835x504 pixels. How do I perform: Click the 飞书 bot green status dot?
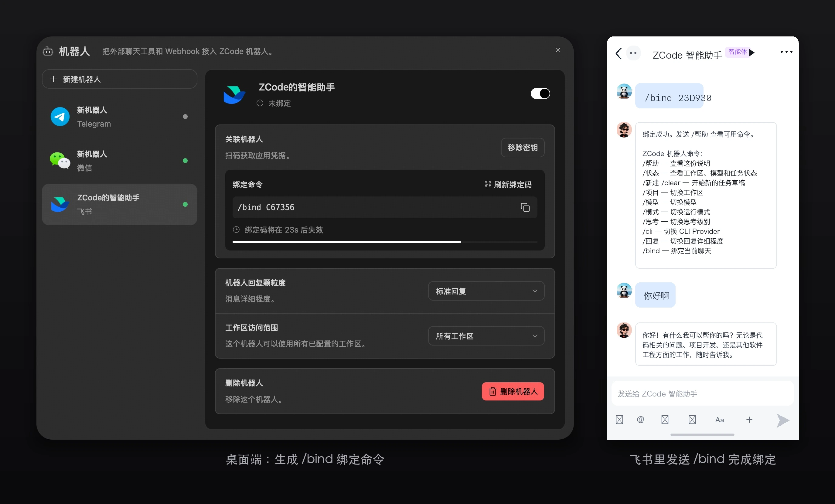(185, 204)
